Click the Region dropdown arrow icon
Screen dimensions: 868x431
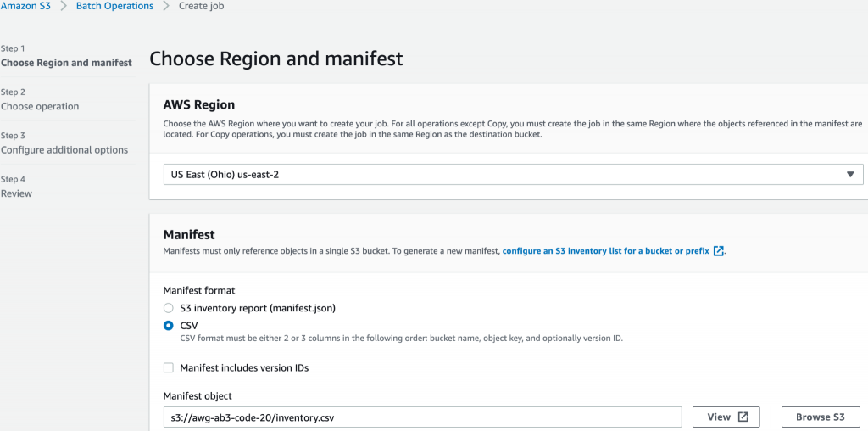click(850, 175)
